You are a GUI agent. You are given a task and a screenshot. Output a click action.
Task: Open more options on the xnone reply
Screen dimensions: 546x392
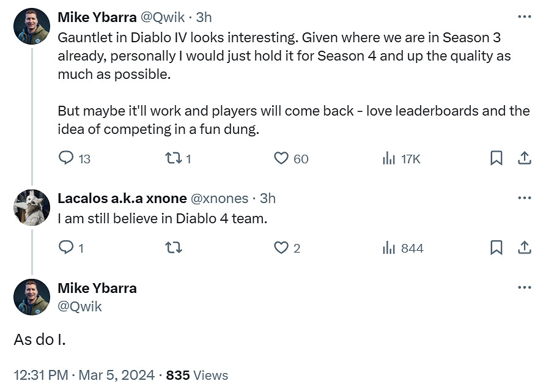coord(524,198)
